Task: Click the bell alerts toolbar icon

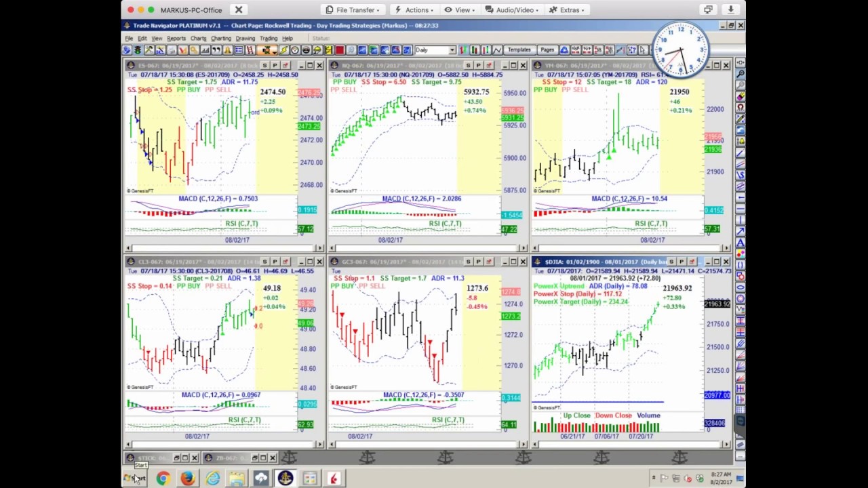Action: (x=228, y=50)
